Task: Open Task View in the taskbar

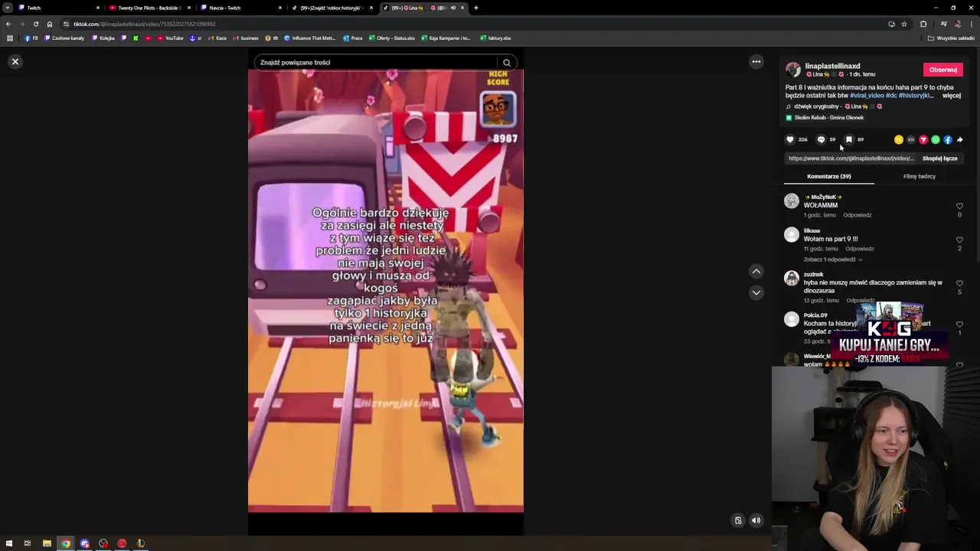Action: 27,543
